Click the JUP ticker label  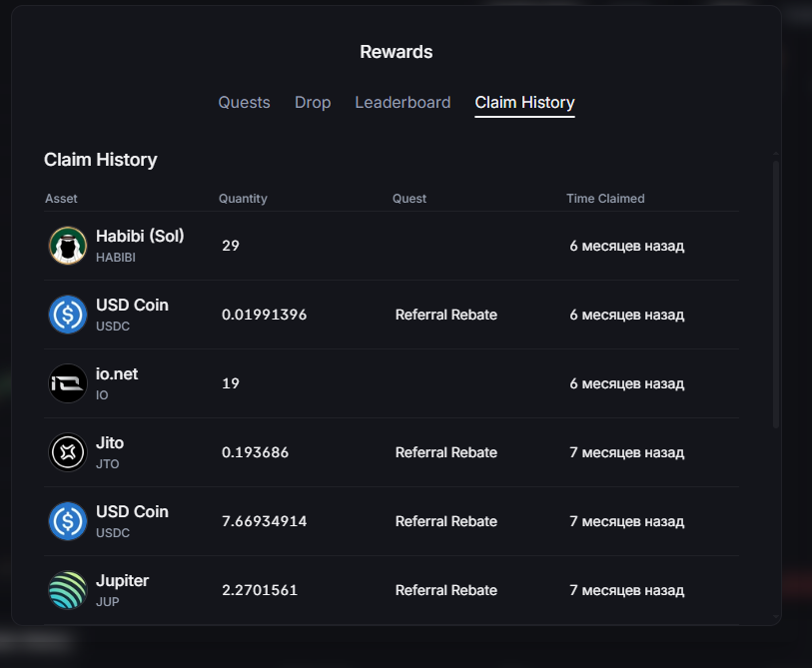(x=107, y=602)
